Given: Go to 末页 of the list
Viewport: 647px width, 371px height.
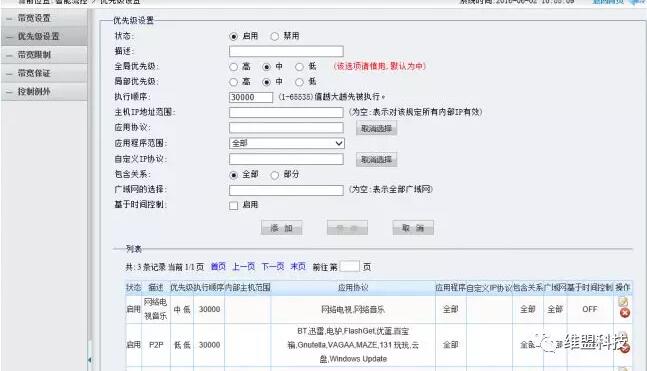Looking at the screenshot, I should 298,267.
